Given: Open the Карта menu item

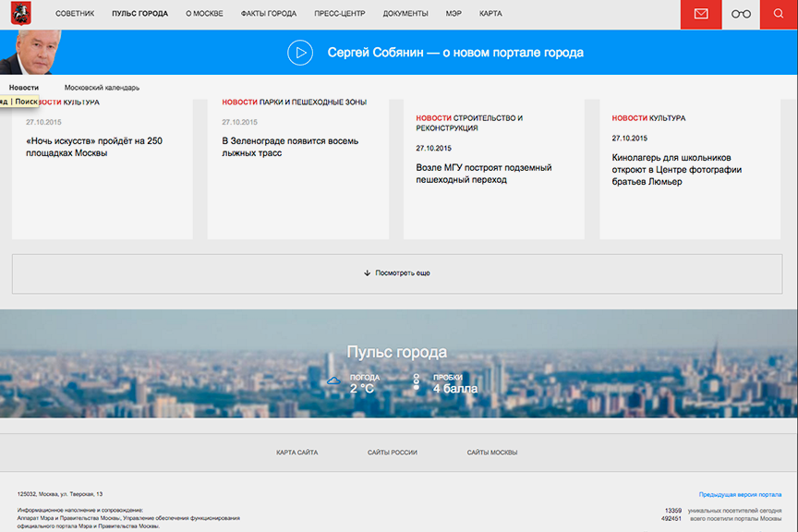Looking at the screenshot, I should (490, 14).
